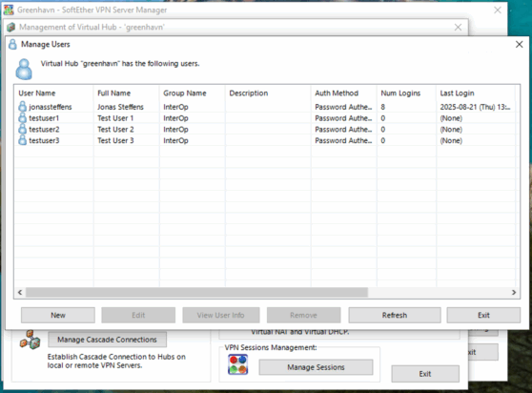Click Password Authe.. in testuser3 row
The image size is (532, 393).
point(343,140)
